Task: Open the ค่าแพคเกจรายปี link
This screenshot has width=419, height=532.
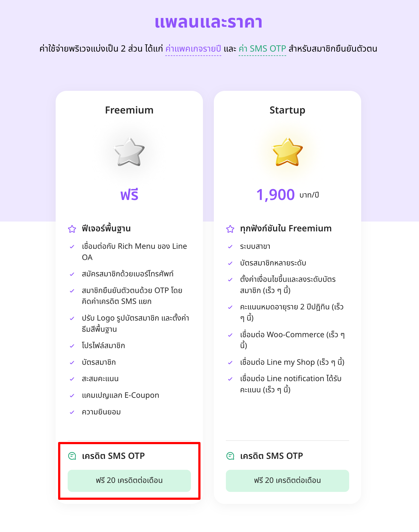Action: (193, 49)
